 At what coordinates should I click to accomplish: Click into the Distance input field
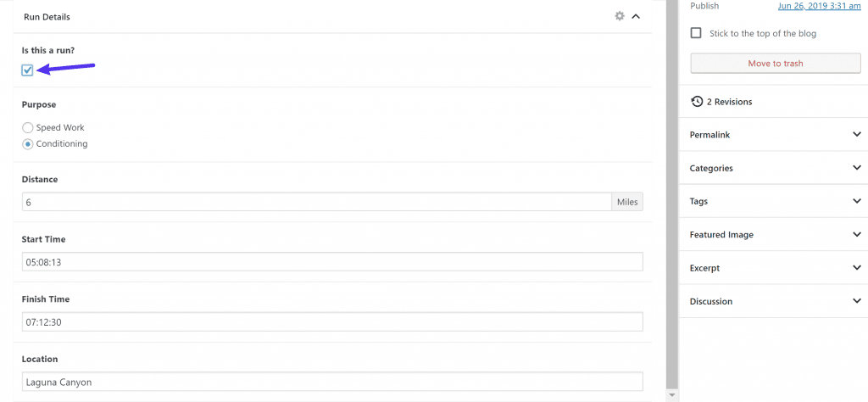click(317, 202)
